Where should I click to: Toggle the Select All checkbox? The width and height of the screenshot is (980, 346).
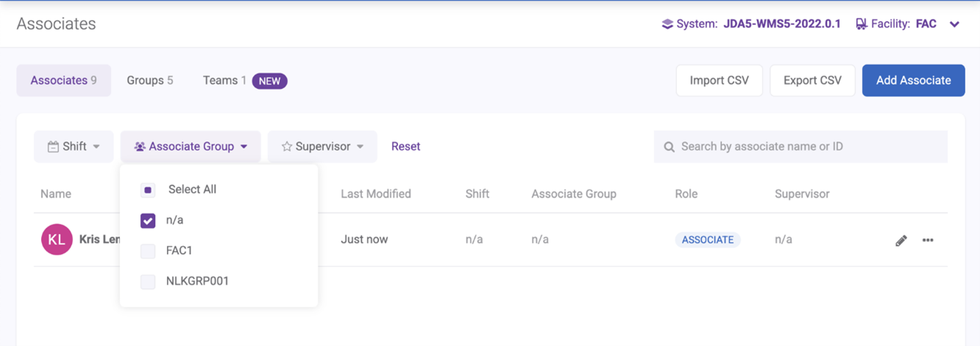tap(148, 190)
